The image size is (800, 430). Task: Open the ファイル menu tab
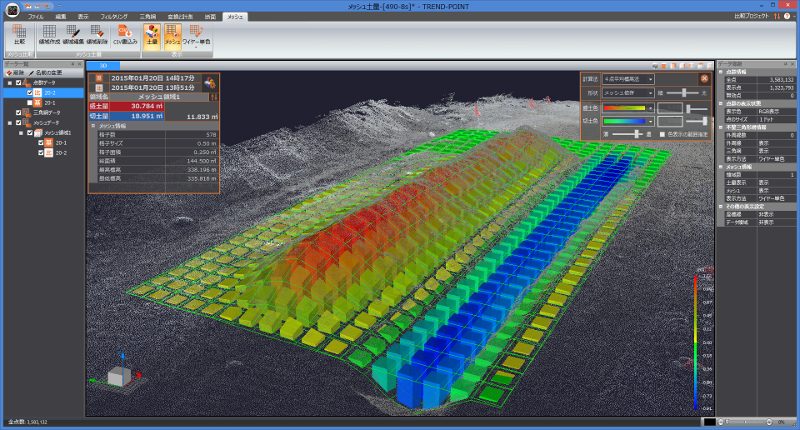coord(35,17)
